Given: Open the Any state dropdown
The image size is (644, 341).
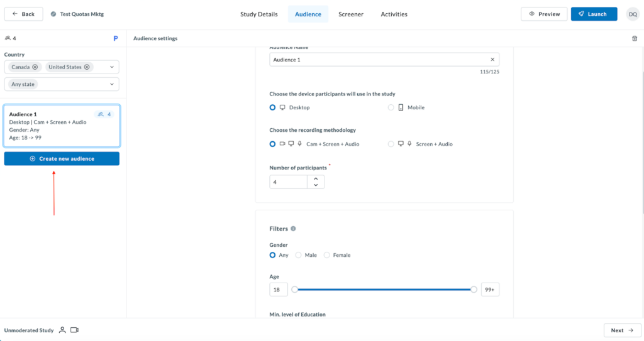Looking at the screenshot, I should click(112, 84).
